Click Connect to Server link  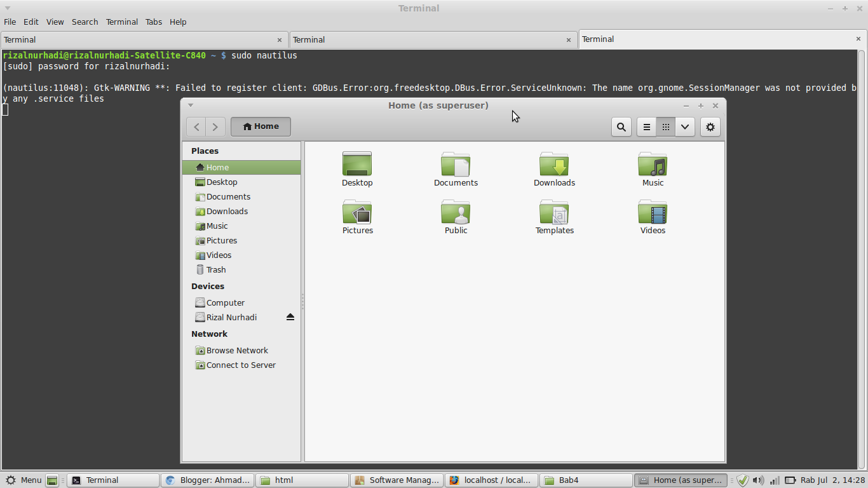coord(240,365)
